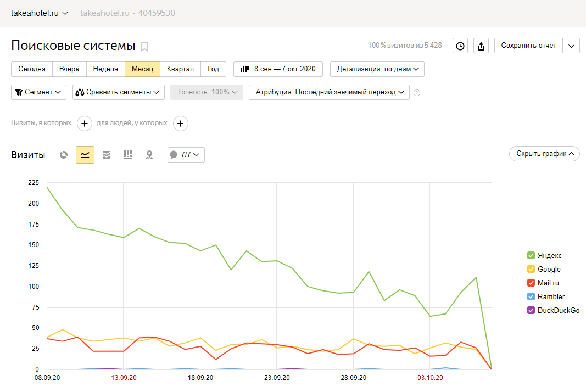586x392 pixels.
Task: Collapse chart with Скрыть график
Action: [544, 154]
